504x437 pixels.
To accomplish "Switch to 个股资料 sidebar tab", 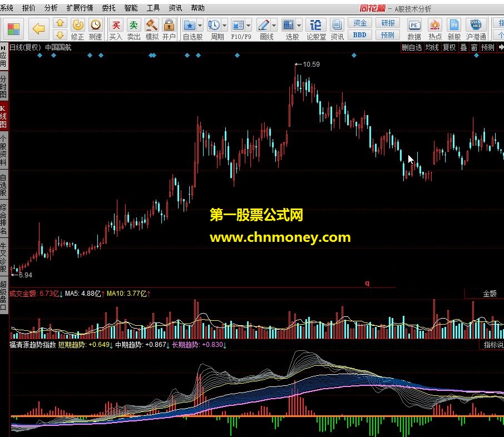I will 3,150.
